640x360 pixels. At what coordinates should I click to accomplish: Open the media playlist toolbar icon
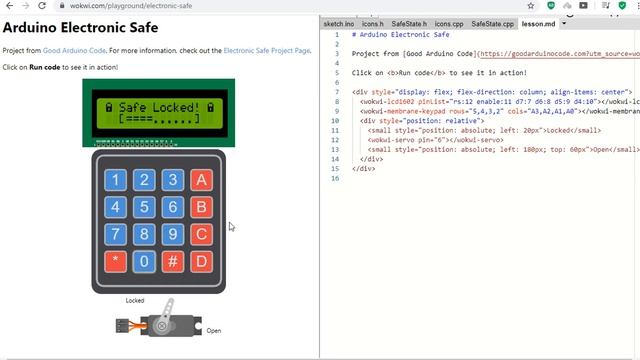click(606, 5)
